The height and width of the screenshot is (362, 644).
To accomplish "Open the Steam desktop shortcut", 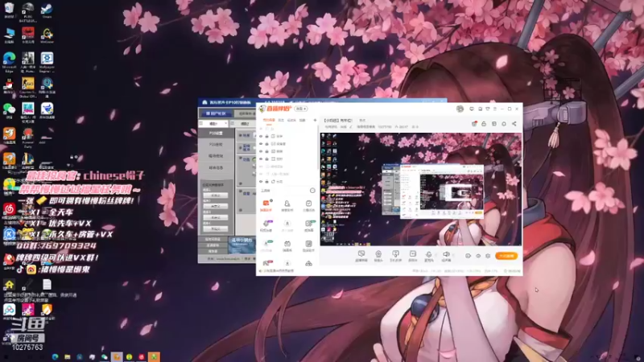I will (x=47, y=10).
